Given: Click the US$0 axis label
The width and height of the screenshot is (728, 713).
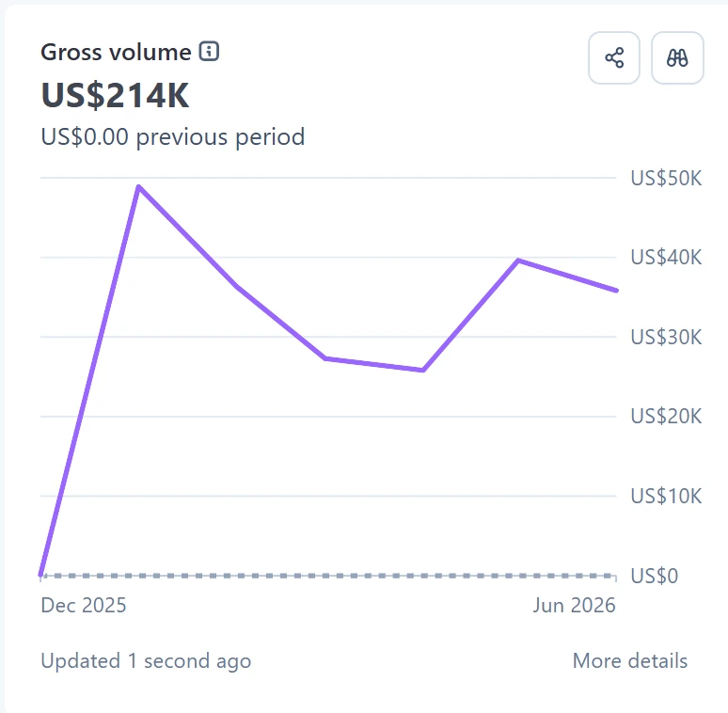Looking at the screenshot, I should 655,576.
